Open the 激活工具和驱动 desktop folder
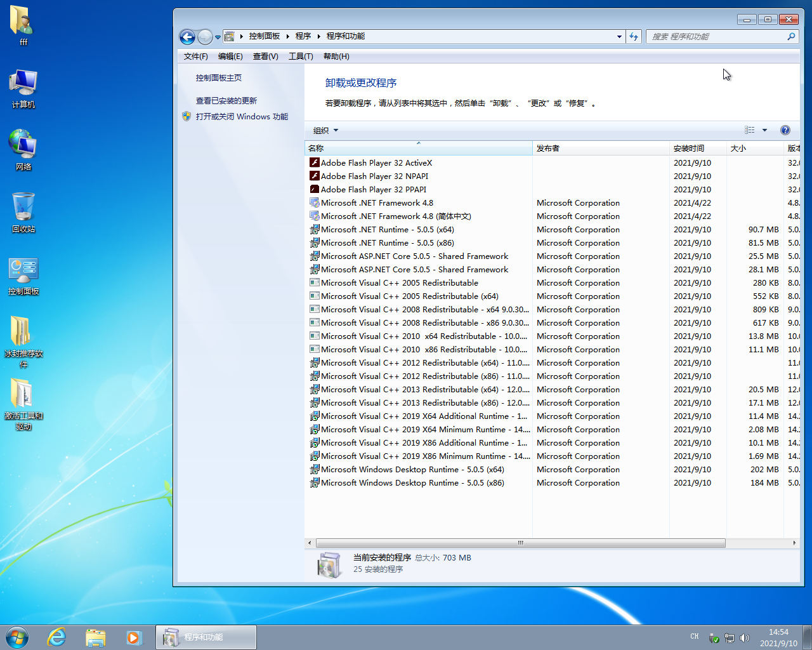The height and width of the screenshot is (650, 812). tap(23, 404)
